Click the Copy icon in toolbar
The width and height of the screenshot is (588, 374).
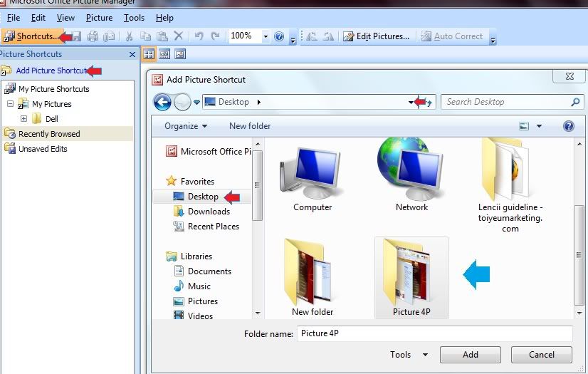tap(145, 36)
